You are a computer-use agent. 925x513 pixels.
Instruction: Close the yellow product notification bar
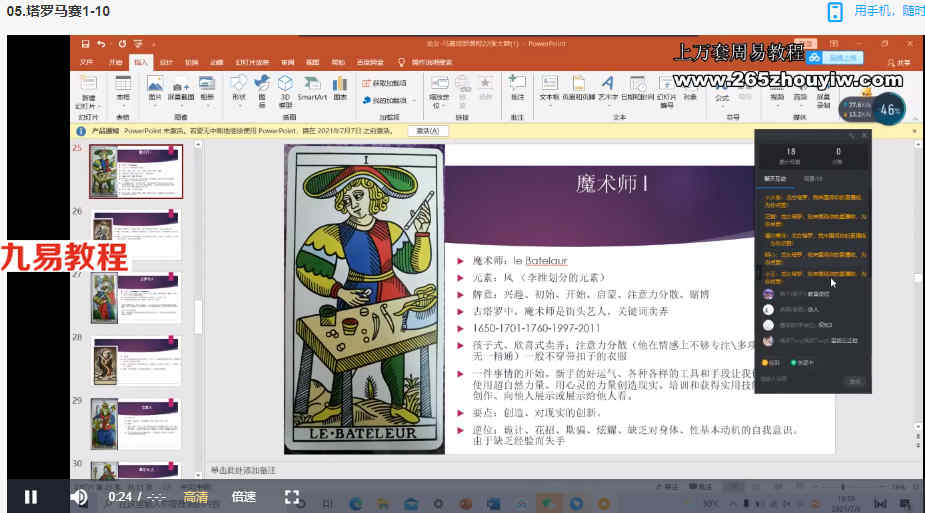point(915,131)
